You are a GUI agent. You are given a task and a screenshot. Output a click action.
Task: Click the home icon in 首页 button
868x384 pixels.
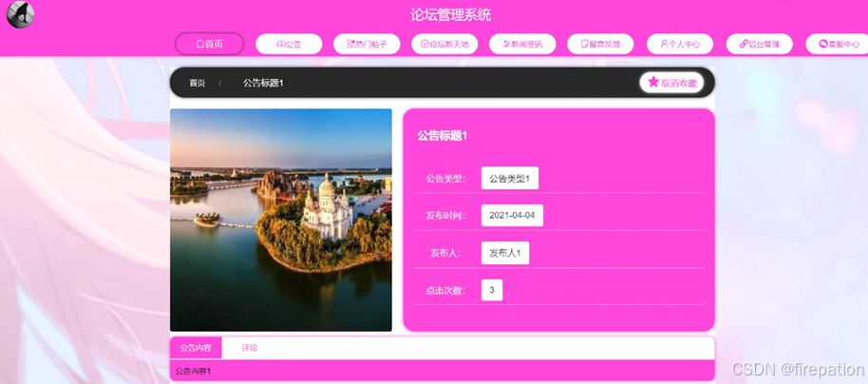pos(200,44)
